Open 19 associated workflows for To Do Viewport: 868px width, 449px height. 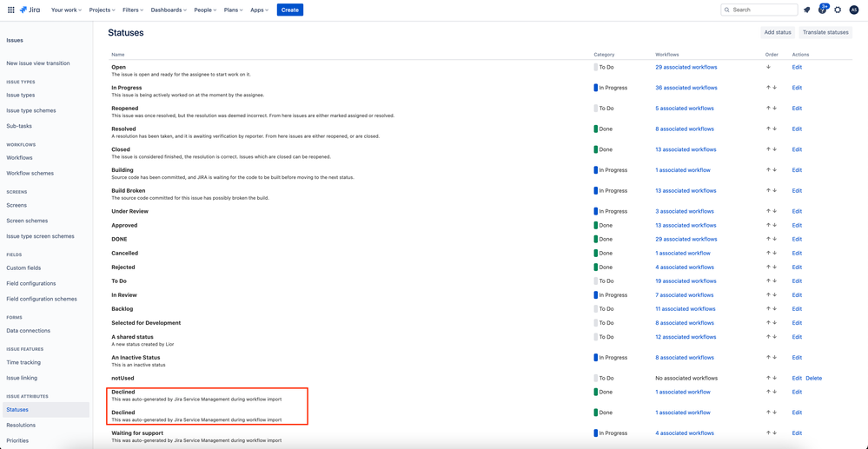(686, 281)
